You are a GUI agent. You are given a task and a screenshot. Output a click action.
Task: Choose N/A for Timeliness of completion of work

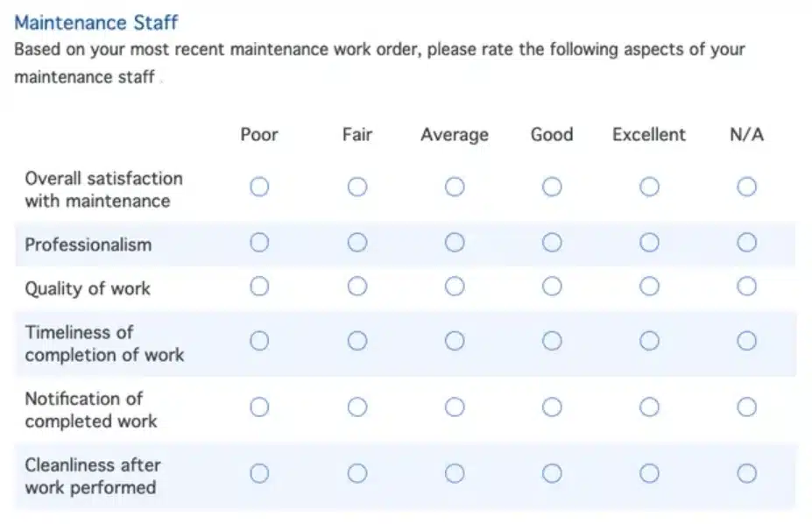746,341
